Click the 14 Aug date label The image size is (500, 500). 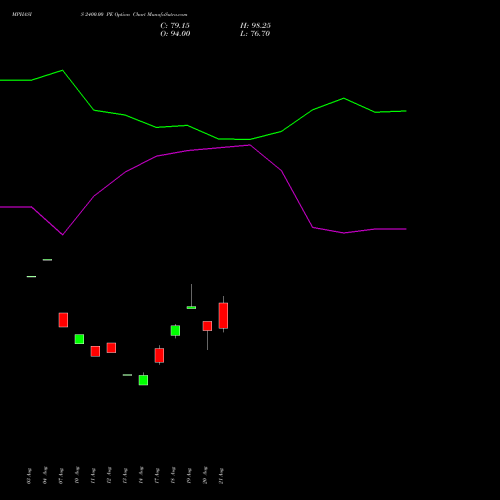coord(141,475)
